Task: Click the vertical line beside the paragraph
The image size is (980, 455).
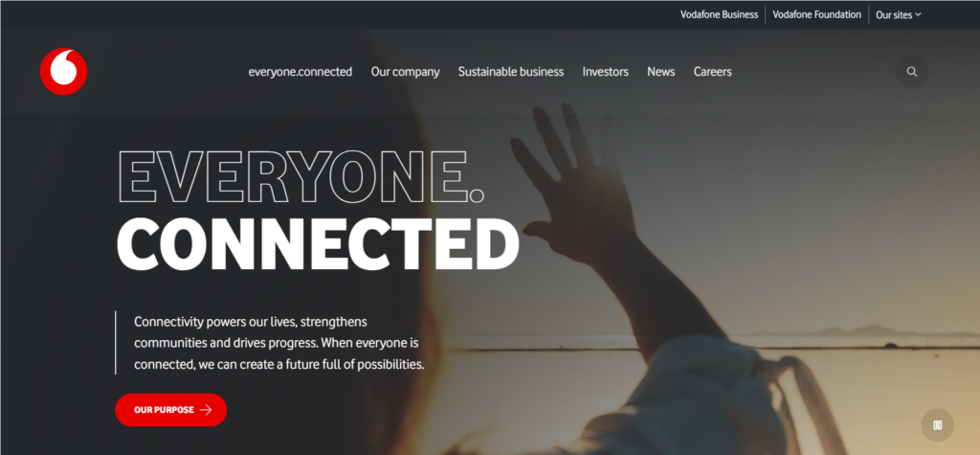Action: [116, 342]
